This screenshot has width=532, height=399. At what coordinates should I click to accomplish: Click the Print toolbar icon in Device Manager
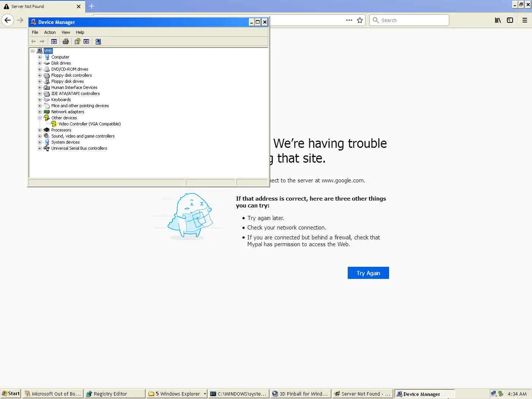pyautogui.click(x=66, y=41)
